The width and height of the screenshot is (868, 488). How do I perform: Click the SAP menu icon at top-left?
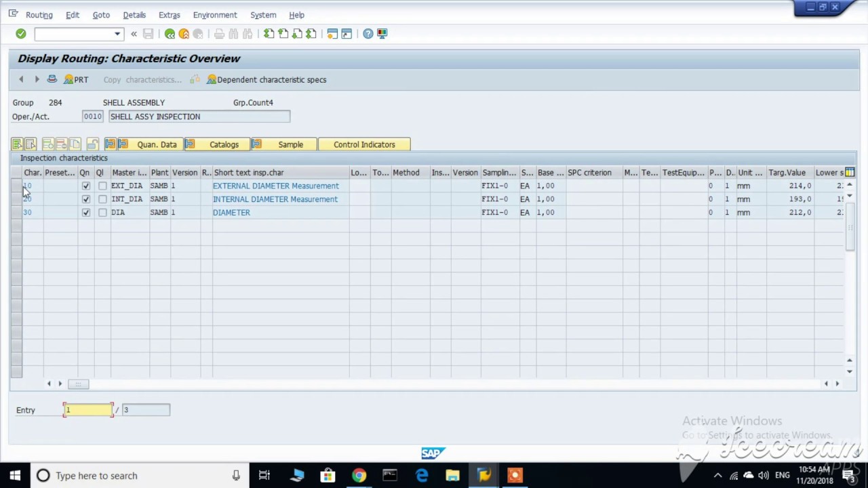(x=14, y=14)
